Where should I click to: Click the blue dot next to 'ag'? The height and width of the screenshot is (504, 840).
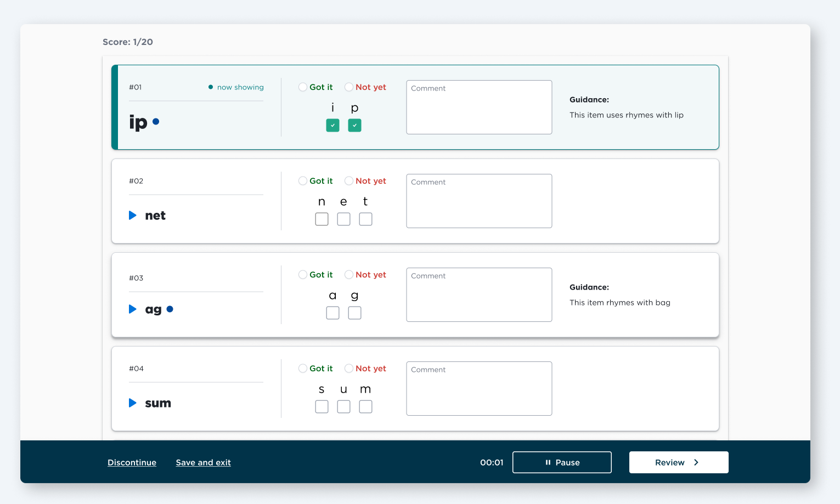[170, 309]
